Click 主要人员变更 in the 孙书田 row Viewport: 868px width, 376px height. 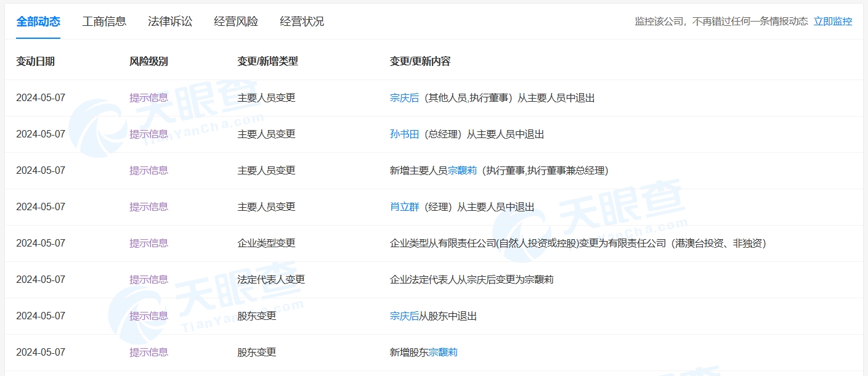(x=266, y=134)
